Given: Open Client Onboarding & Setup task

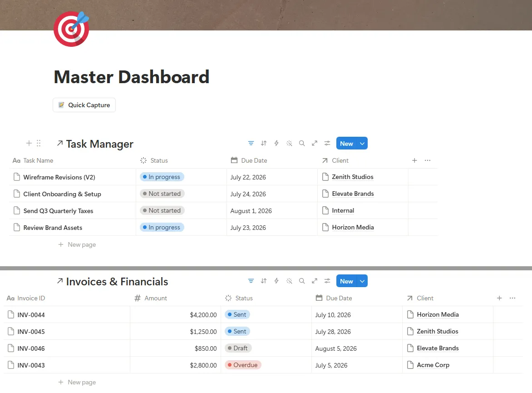Looking at the screenshot, I should point(62,194).
